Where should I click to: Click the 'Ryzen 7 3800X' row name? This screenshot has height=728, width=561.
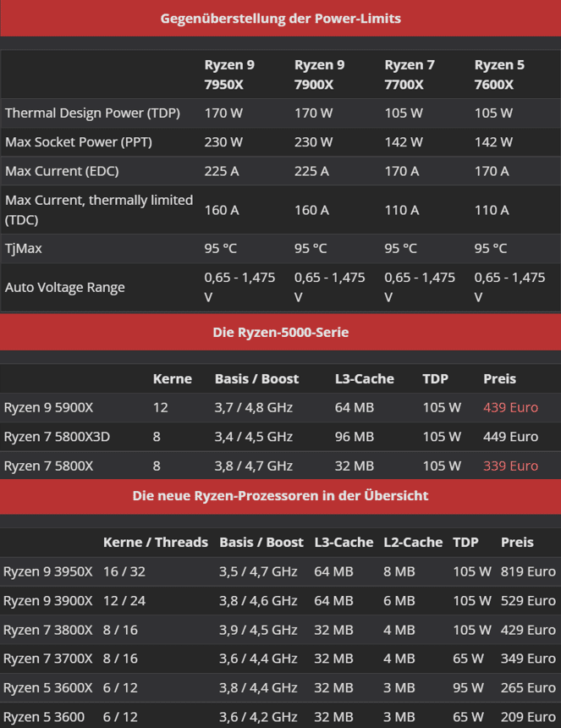[47, 630]
